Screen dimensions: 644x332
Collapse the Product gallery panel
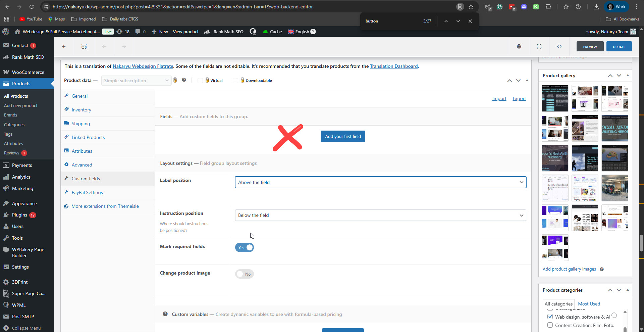pyautogui.click(x=628, y=76)
